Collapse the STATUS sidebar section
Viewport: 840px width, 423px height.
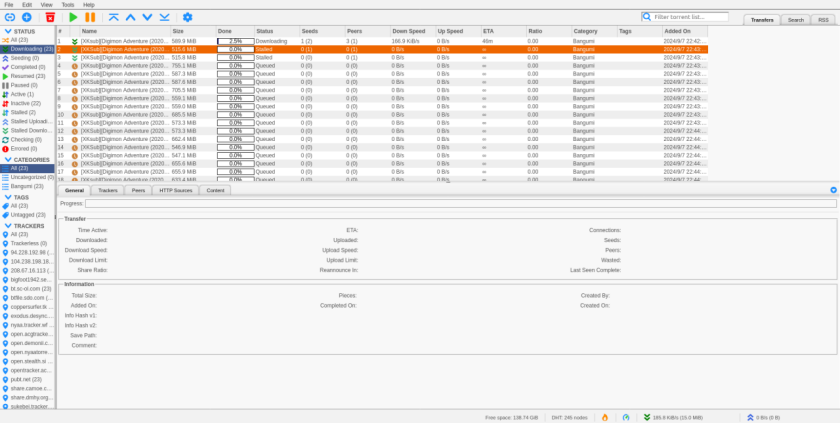pyautogui.click(x=8, y=32)
